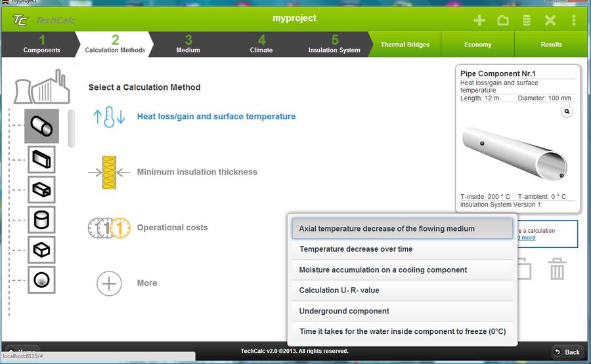Expand the More calculation methods option
This screenshot has width=591, height=364.
point(109,283)
